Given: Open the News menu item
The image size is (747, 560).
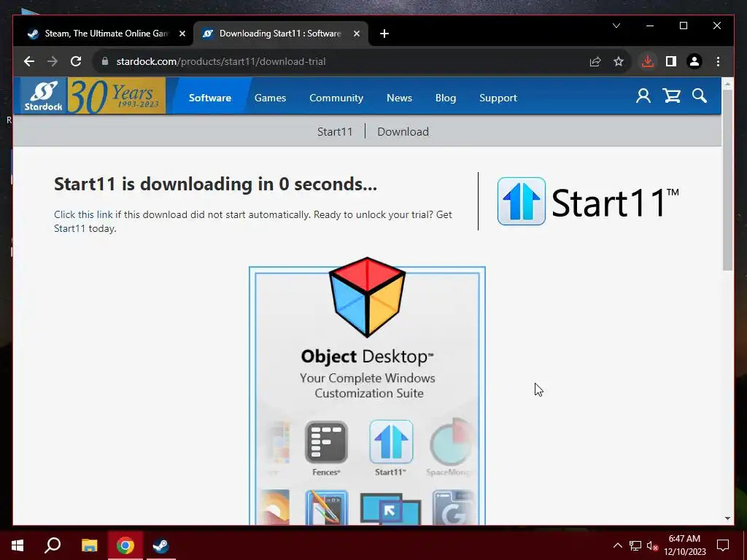Looking at the screenshot, I should click(399, 98).
